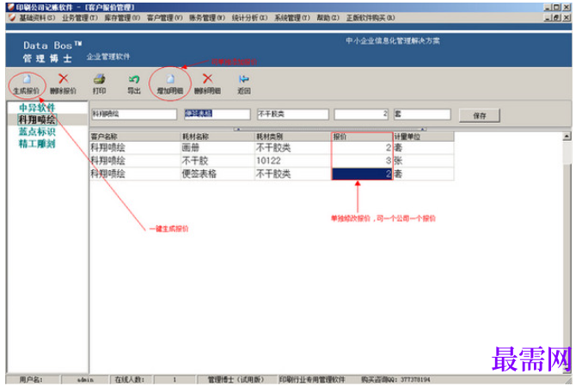
Task: Select the 套 unit cell in the 画册 row
Action: click(x=423, y=148)
